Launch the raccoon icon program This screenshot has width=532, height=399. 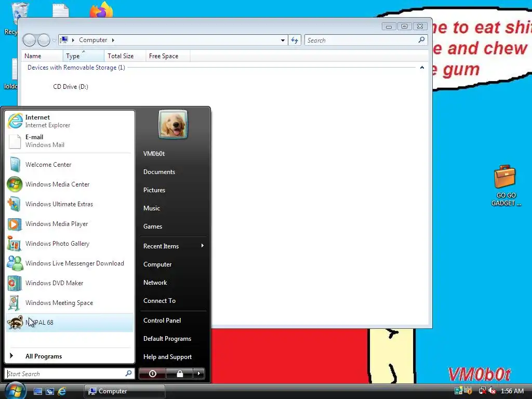[x=70, y=322]
